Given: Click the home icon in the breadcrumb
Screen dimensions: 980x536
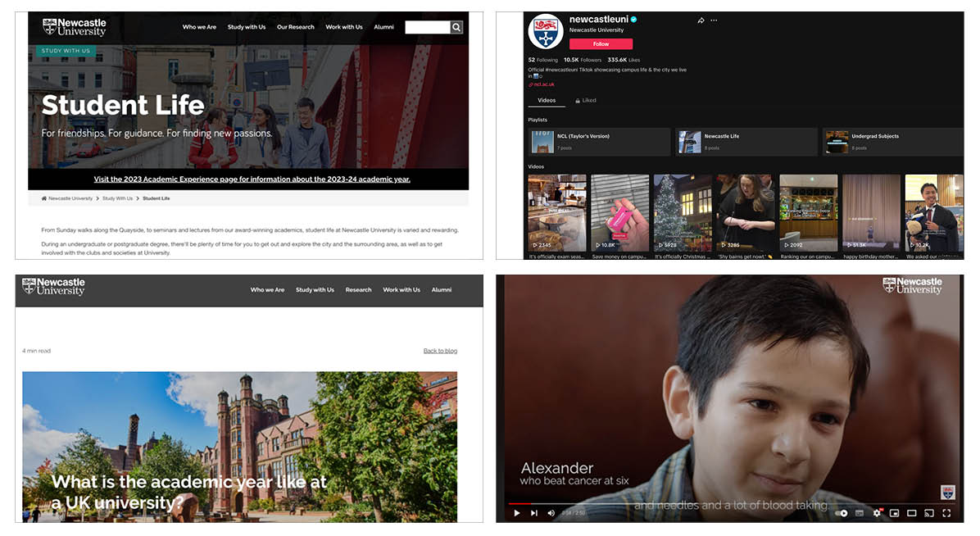Looking at the screenshot, I should (43, 198).
